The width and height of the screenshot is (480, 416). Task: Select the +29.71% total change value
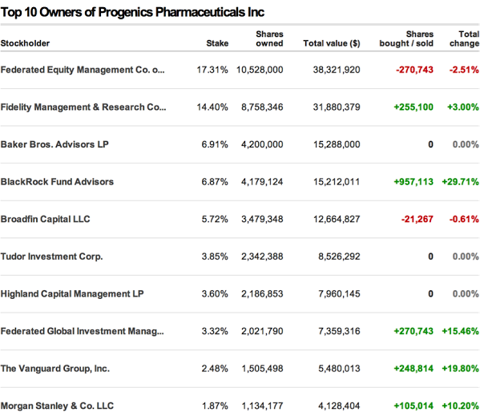(460, 182)
